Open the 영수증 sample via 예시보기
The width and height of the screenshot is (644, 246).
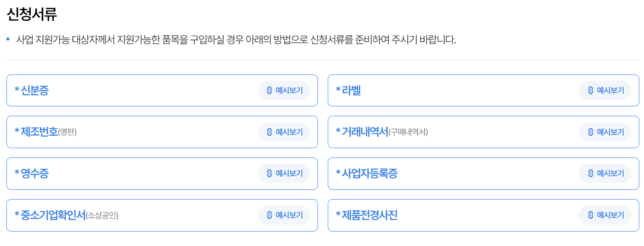(284, 173)
